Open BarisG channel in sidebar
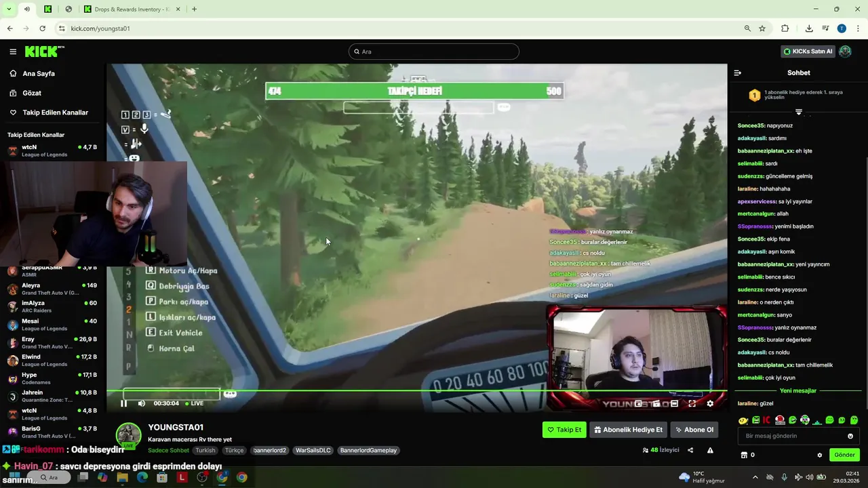Screen dimensions: 868x488 pos(53,432)
